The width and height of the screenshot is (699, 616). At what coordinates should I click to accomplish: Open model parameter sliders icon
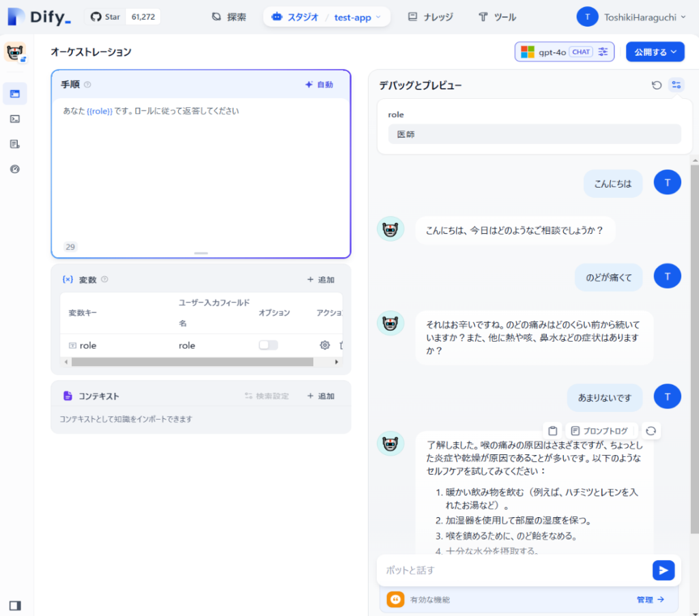pos(603,52)
